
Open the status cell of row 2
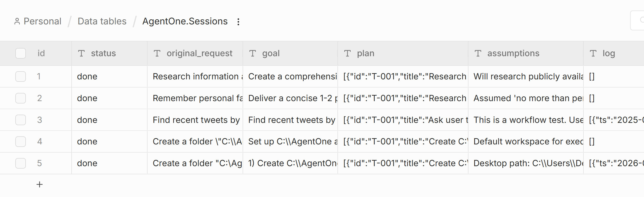tap(109, 98)
